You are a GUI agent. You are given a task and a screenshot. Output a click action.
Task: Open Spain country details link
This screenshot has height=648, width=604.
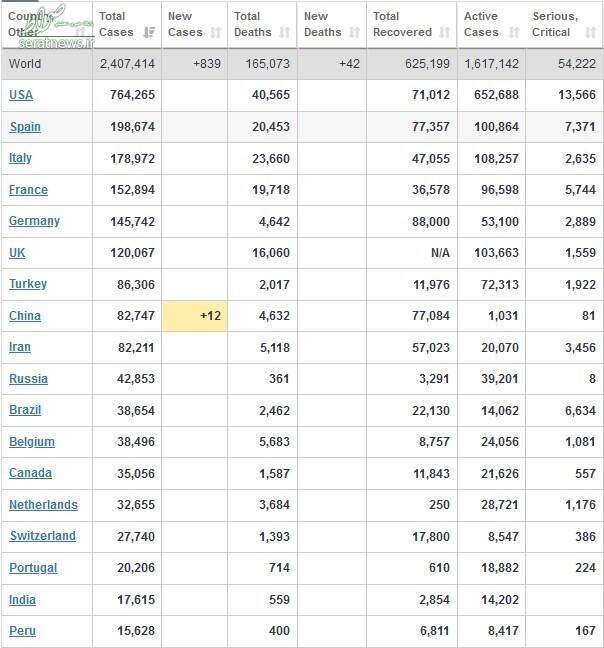coord(25,127)
